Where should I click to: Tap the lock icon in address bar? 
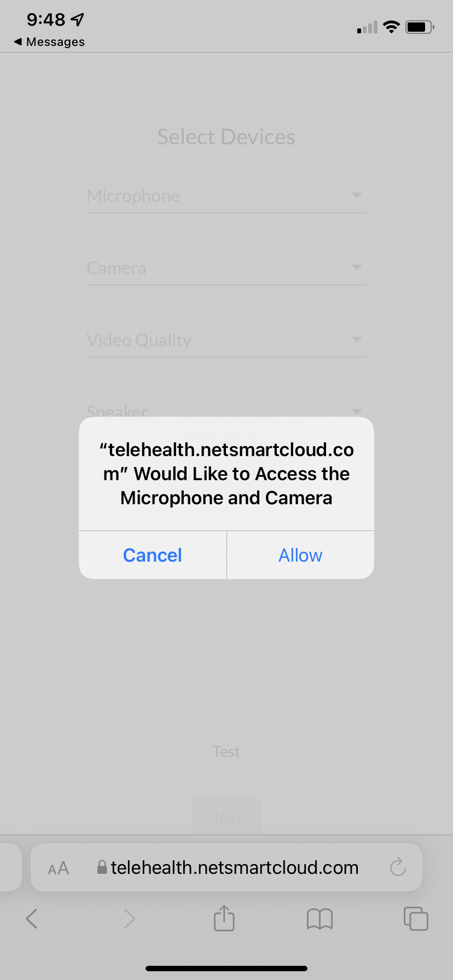point(102,867)
